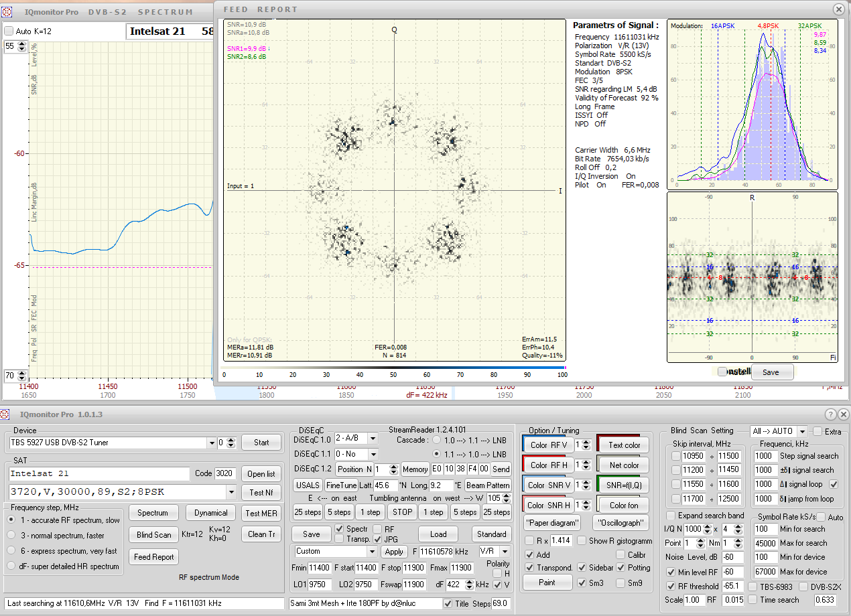Click the Spectrum button
Screen dimensions: 851x616
coord(153,513)
